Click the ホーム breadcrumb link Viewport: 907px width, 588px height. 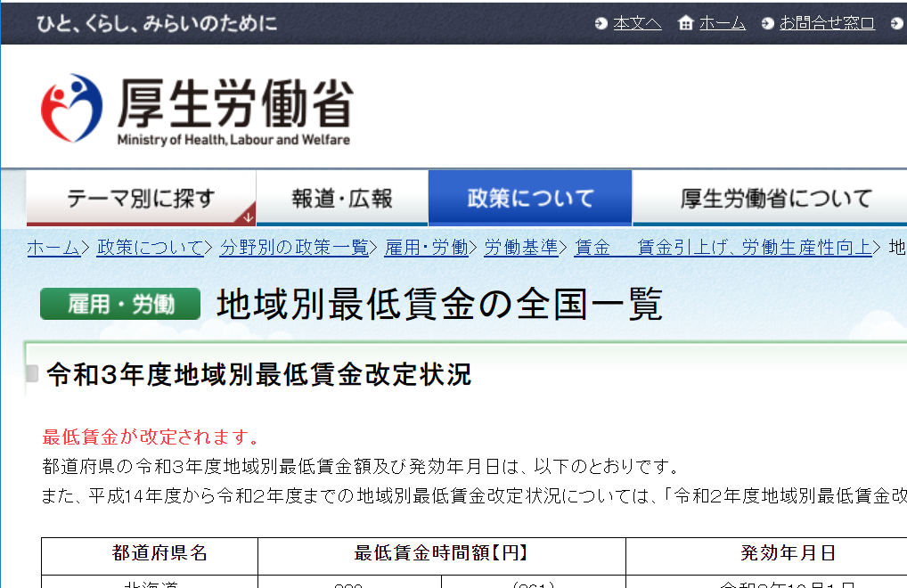[53, 248]
